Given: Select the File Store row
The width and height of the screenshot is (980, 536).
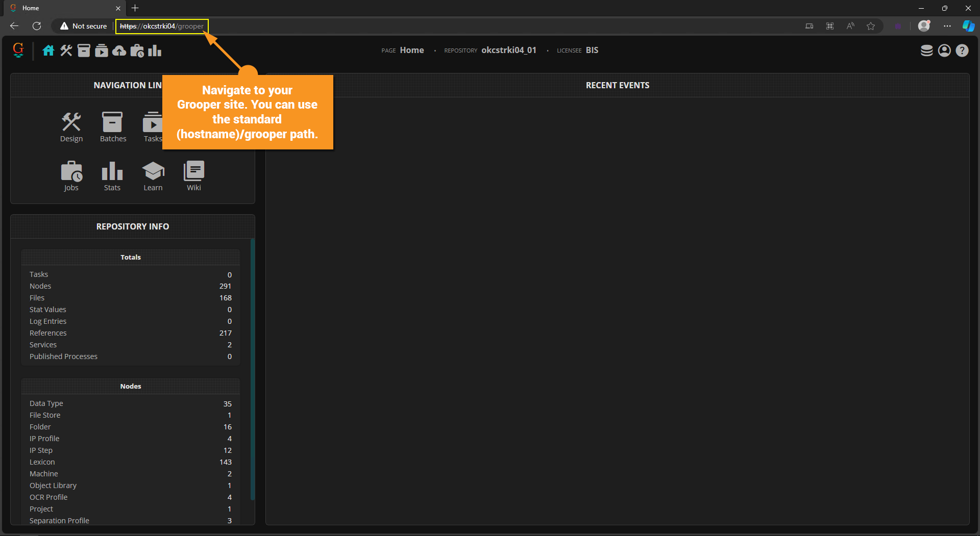Looking at the screenshot, I should coord(131,415).
